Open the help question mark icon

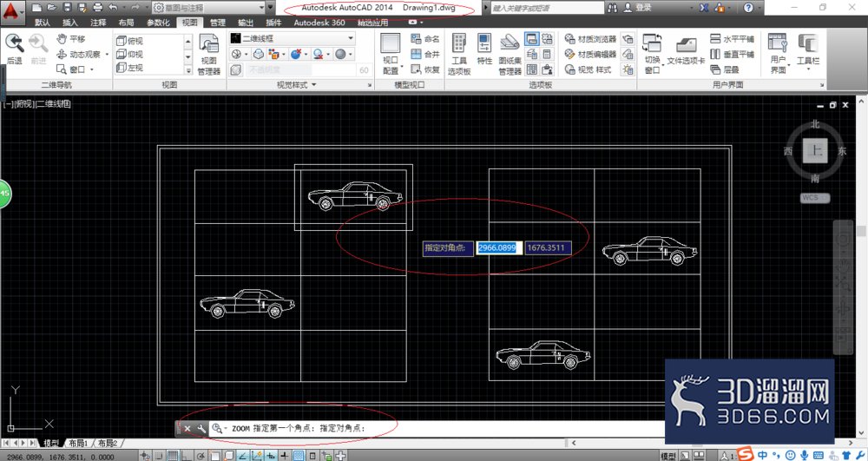point(748,8)
